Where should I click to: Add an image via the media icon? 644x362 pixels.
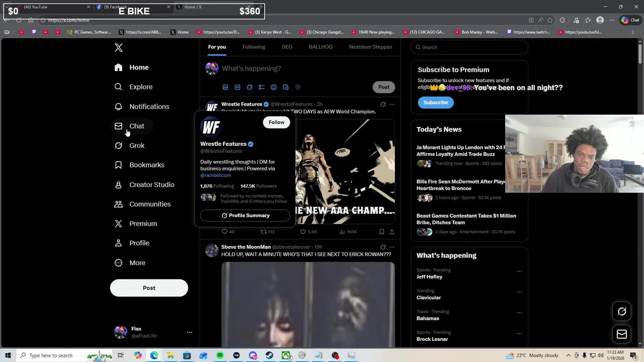click(x=225, y=87)
